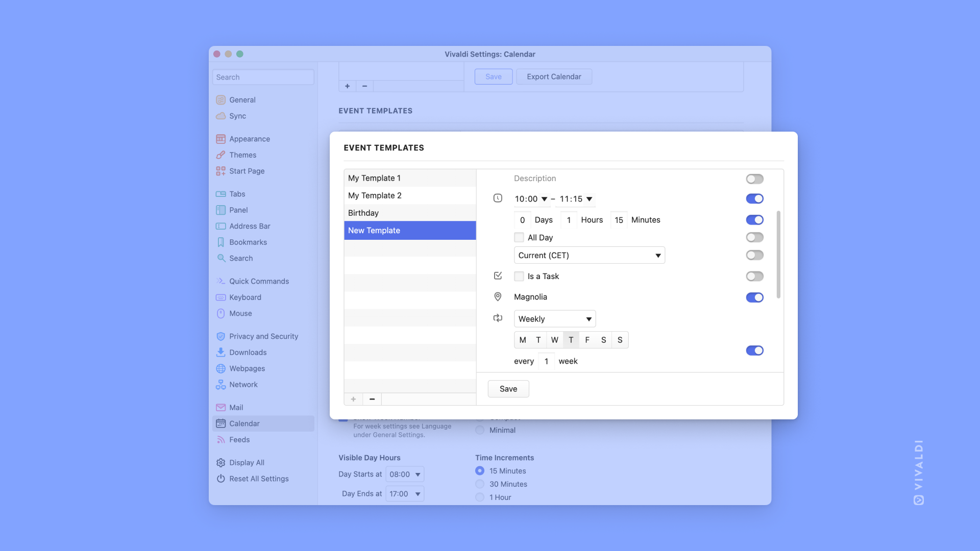Screen dimensions: 980x551
Task: Click the Appearance icon in sidebar
Action: coord(221,139)
